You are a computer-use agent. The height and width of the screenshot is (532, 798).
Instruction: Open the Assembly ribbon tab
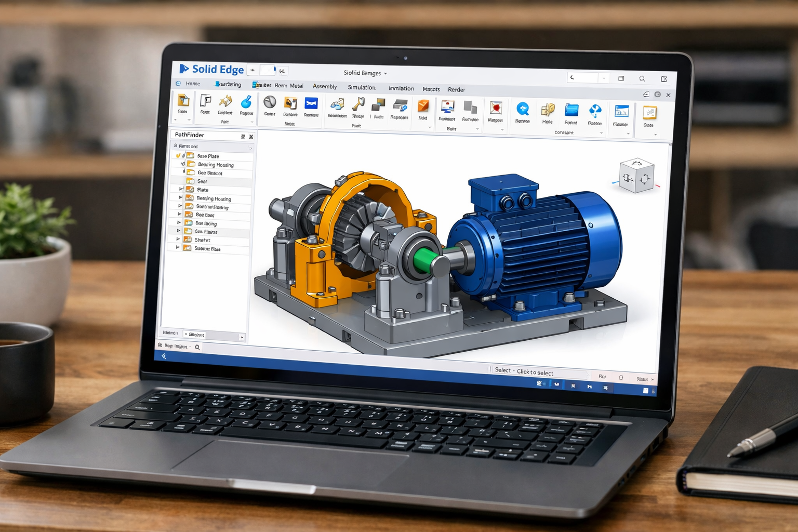(x=325, y=87)
